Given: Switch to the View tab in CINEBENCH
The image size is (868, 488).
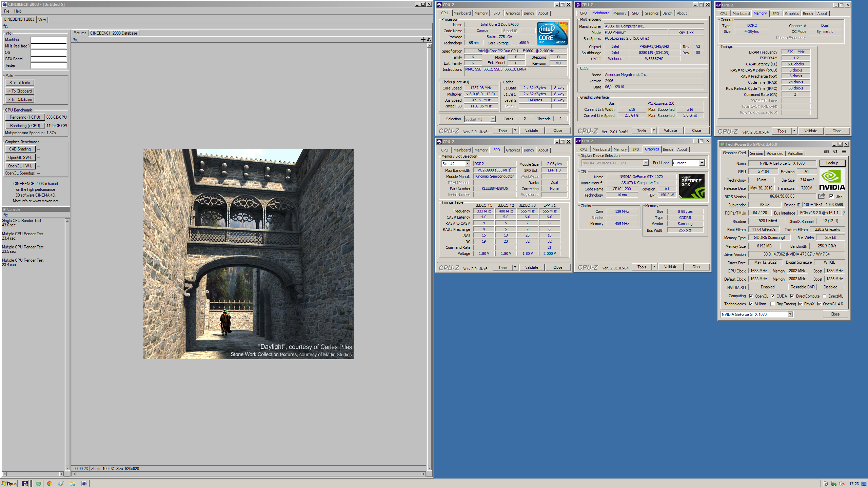Looking at the screenshot, I should click(42, 20).
